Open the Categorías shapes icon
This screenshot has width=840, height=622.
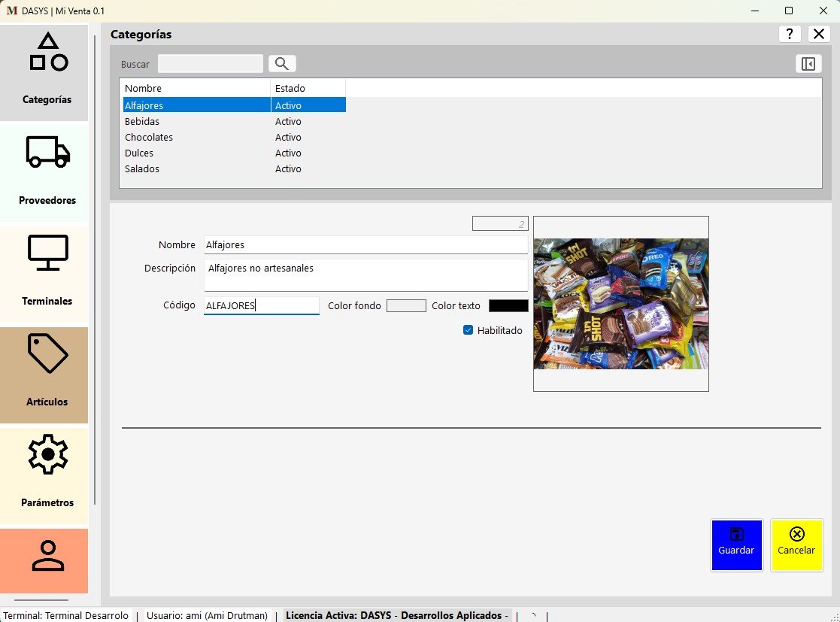point(48,53)
